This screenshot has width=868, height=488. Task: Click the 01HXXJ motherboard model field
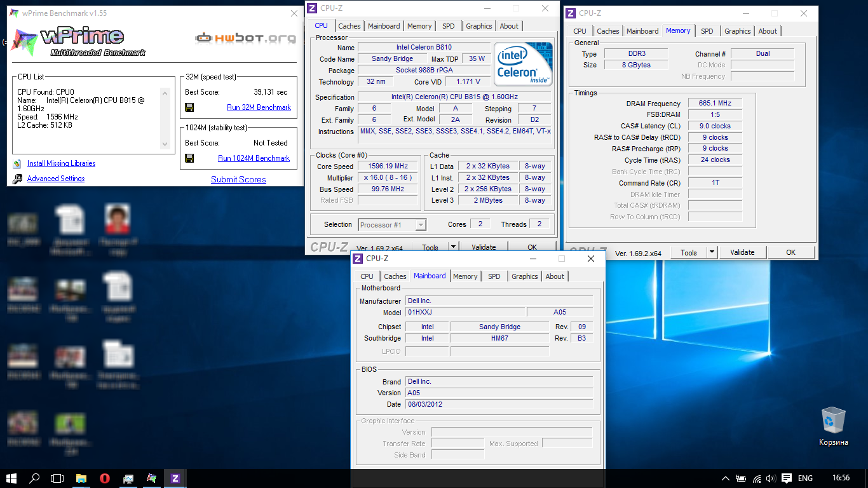[x=465, y=312]
